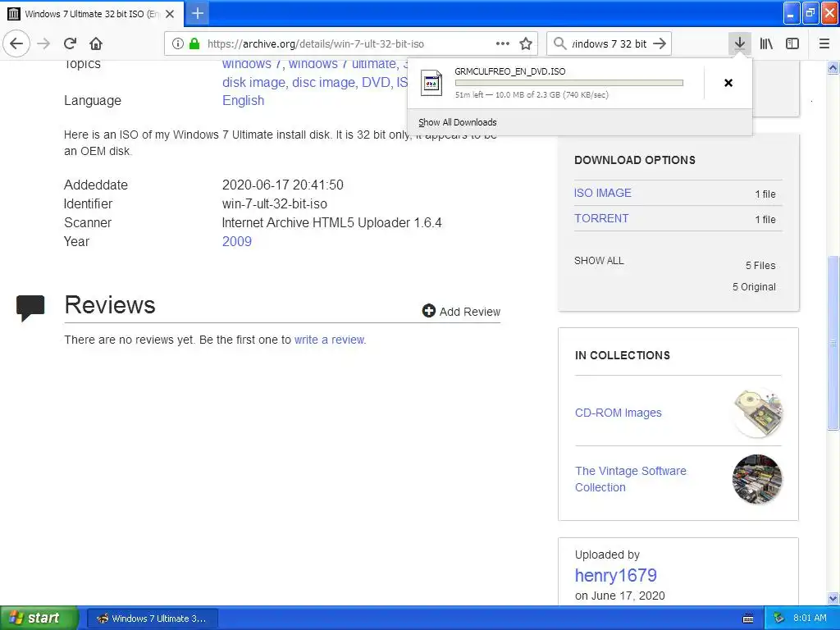840x630 pixels.
Task: Click the 8:01 AM taskbar clock
Action: coord(810,618)
